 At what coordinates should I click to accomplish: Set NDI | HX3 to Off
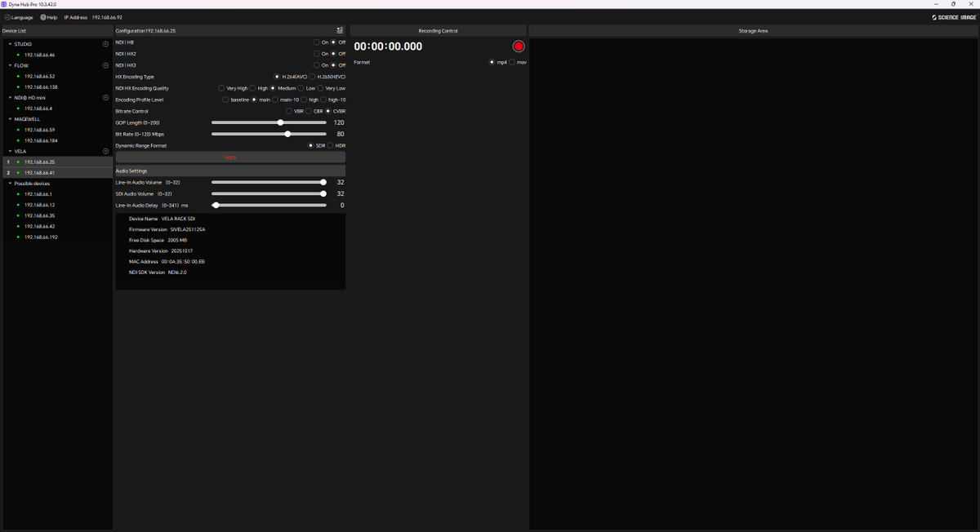click(333, 65)
